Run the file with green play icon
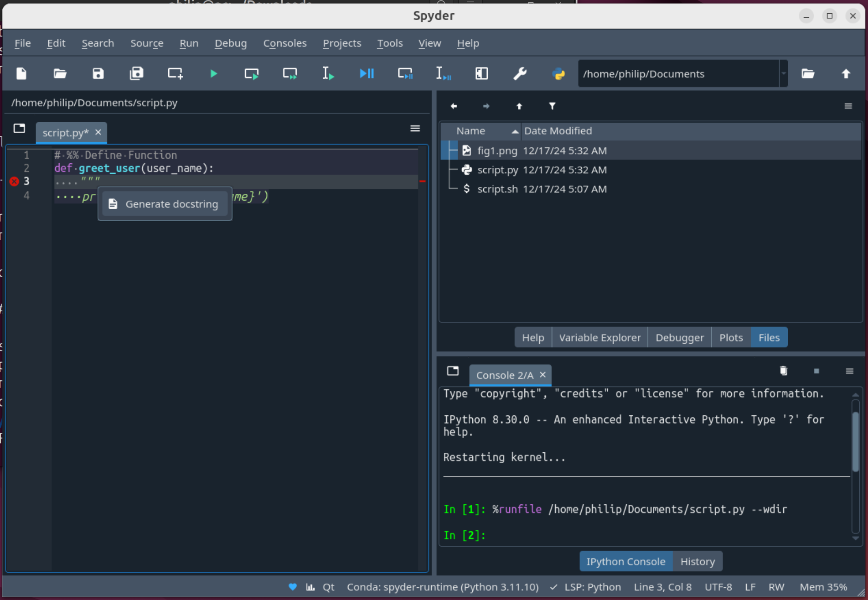The width and height of the screenshot is (868, 600). [213, 73]
